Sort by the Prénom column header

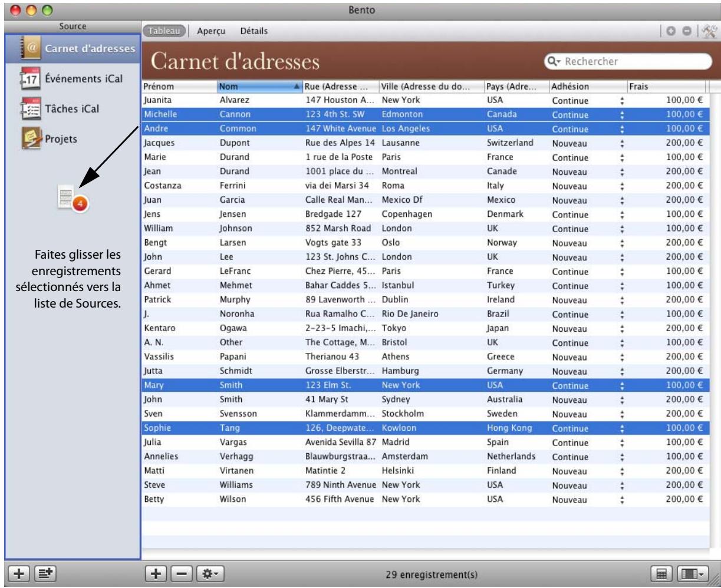[179, 87]
